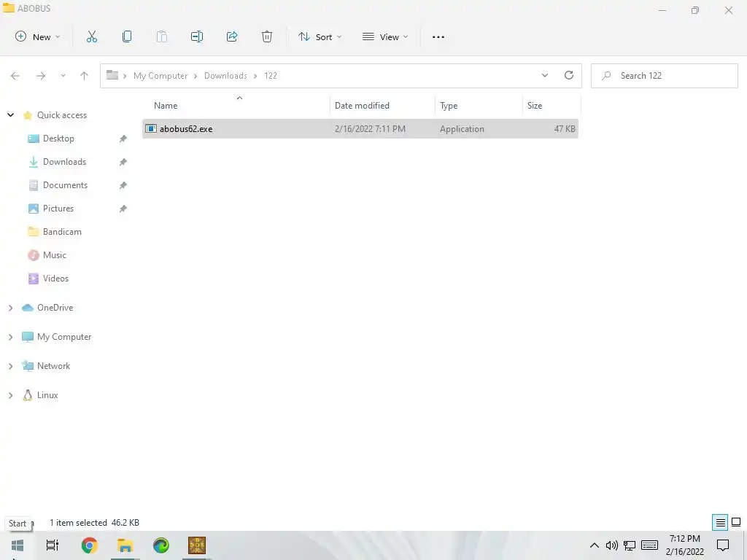The image size is (747, 560).
Task: Click 122 in the address breadcrumb
Action: click(x=271, y=76)
